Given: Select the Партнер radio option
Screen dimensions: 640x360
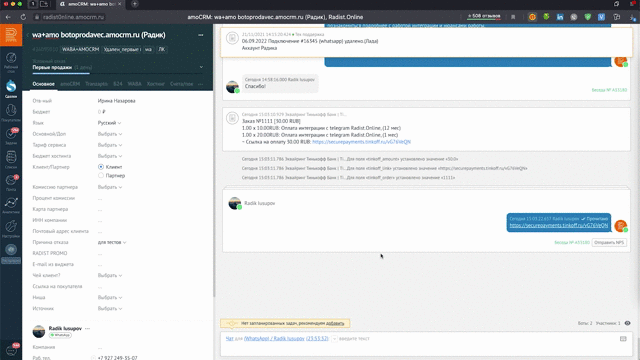Looking at the screenshot, I should point(101,176).
